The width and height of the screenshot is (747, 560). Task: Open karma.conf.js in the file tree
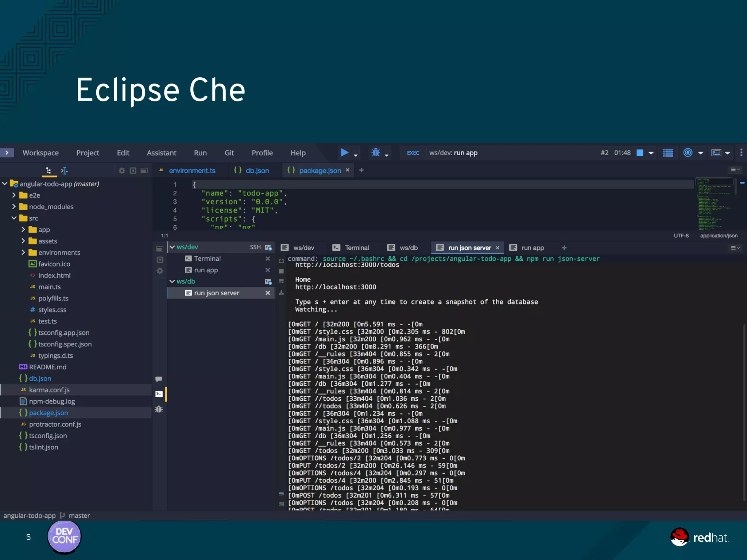click(x=49, y=390)
